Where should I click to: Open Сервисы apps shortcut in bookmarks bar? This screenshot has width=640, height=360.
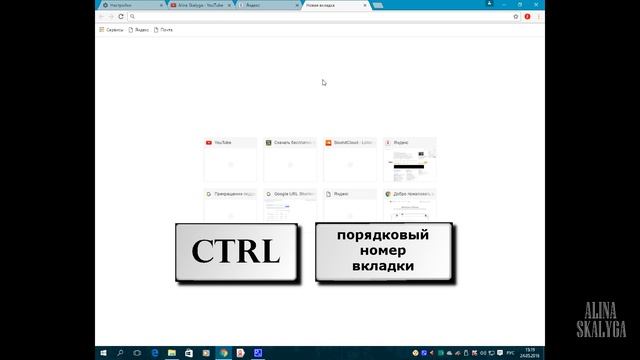[x=111, y=30]
